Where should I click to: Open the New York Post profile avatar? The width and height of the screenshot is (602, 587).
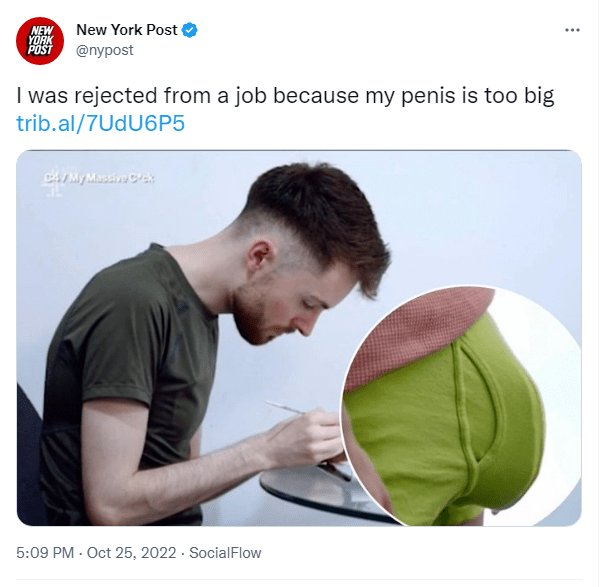(x=40, y=41)
